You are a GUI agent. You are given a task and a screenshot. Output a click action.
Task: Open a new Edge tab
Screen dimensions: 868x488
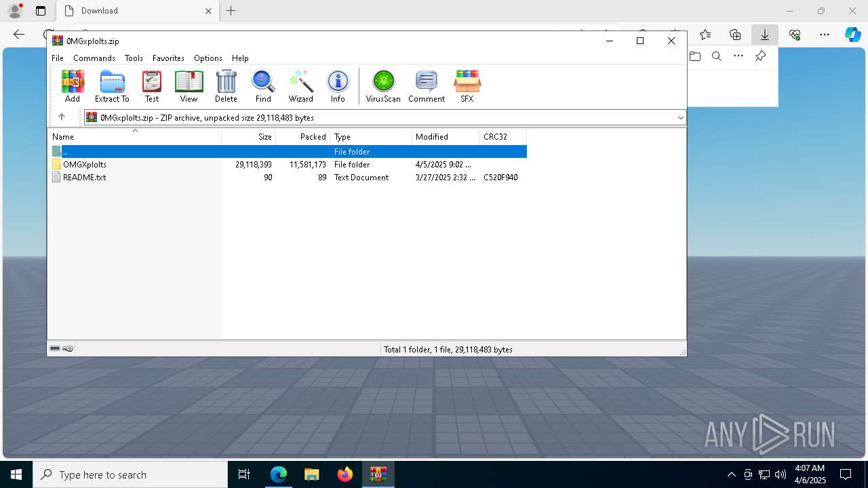231,11
